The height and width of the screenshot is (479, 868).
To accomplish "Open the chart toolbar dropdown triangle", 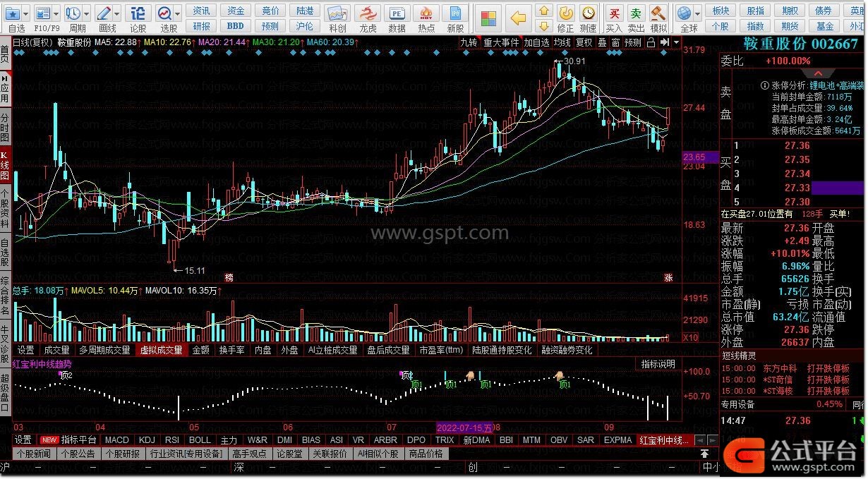I will (677, 42).
